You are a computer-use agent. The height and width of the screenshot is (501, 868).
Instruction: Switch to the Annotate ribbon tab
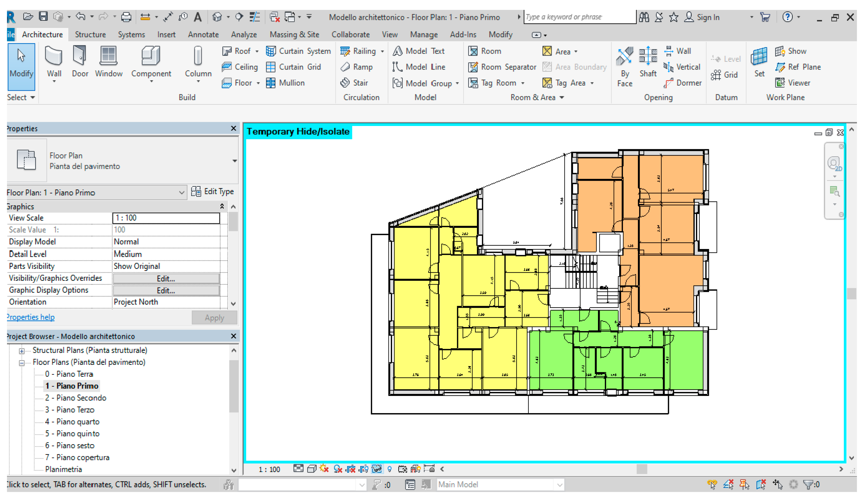203,34
